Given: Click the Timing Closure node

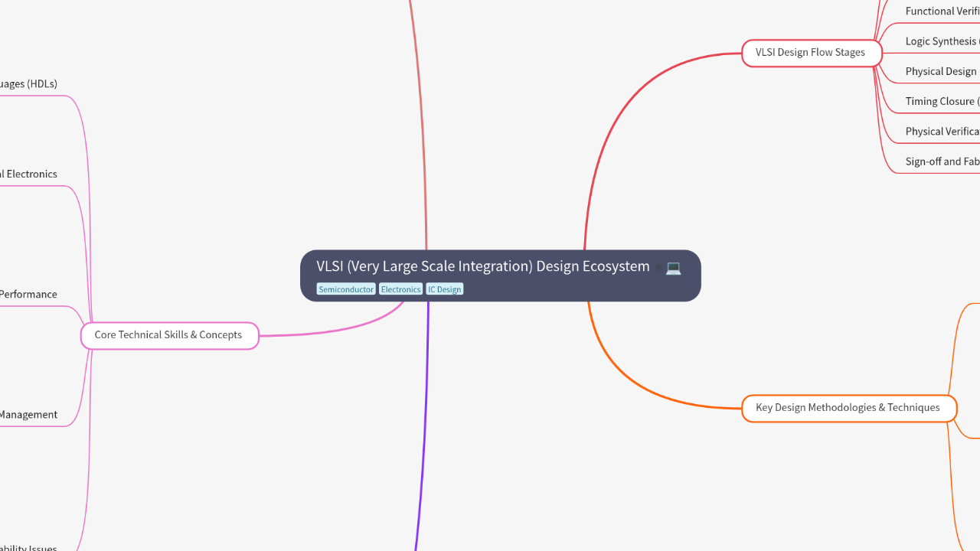Looking at the screenshot, I should click(x=939, y=101).
